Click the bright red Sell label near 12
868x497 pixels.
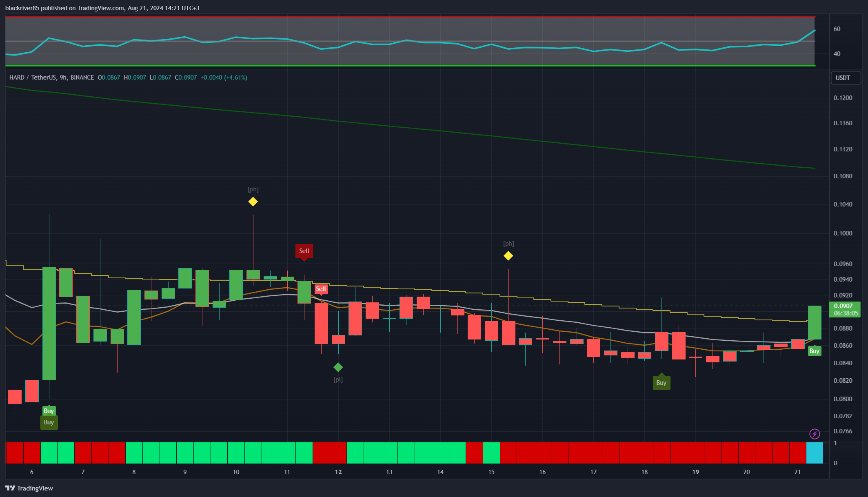(321, 289)
